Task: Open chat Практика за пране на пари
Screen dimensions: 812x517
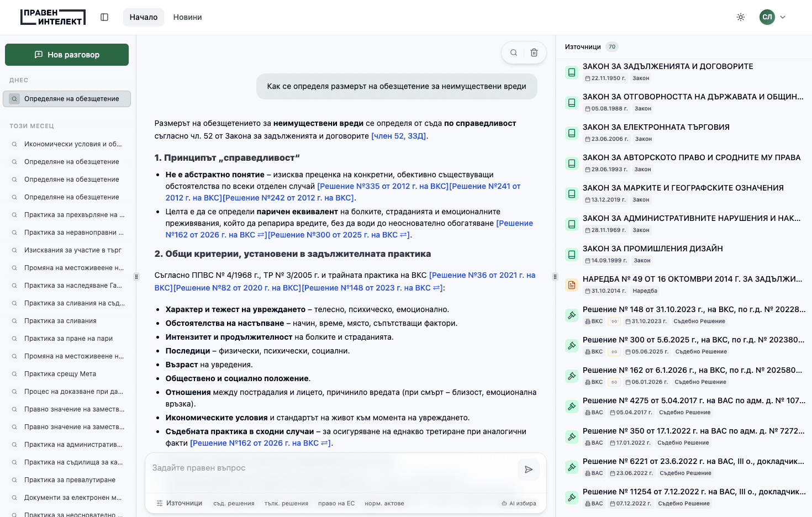Action: tap(67, 339)
